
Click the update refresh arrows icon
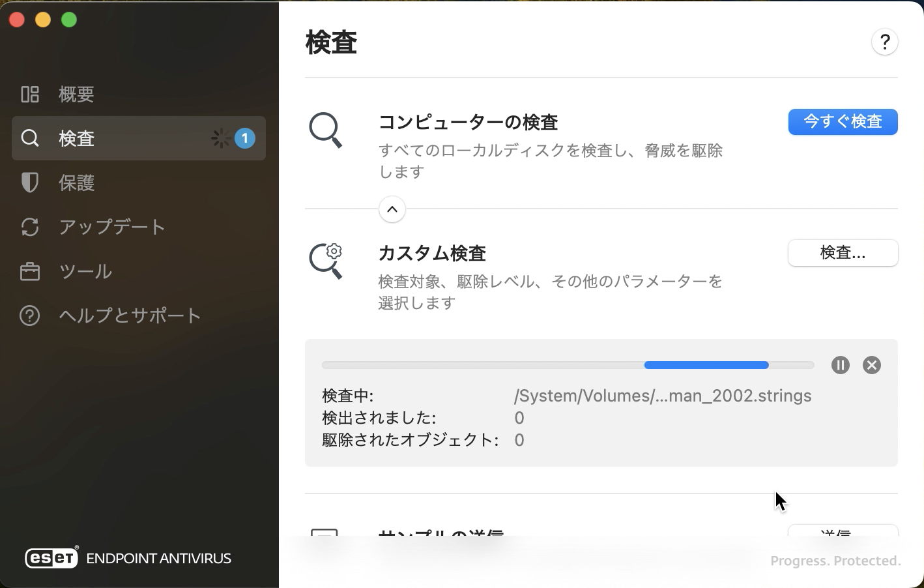click(x=30, y=227)
